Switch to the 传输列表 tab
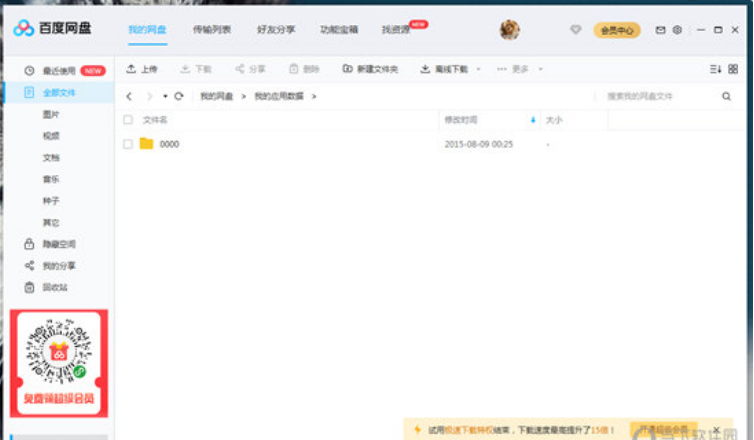The height and width of the screenshot is (440, 754). (210, 30)
